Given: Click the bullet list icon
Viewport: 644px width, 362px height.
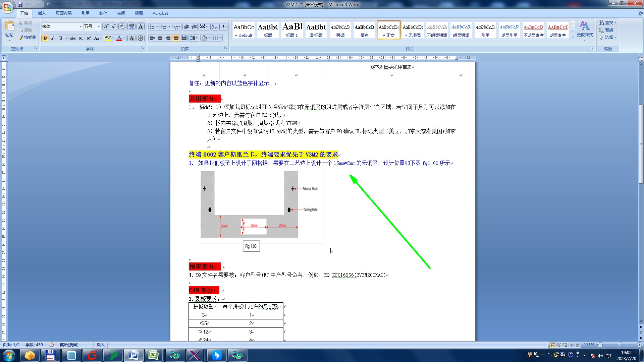Looking at the screenshot, I should click(152, 26).
